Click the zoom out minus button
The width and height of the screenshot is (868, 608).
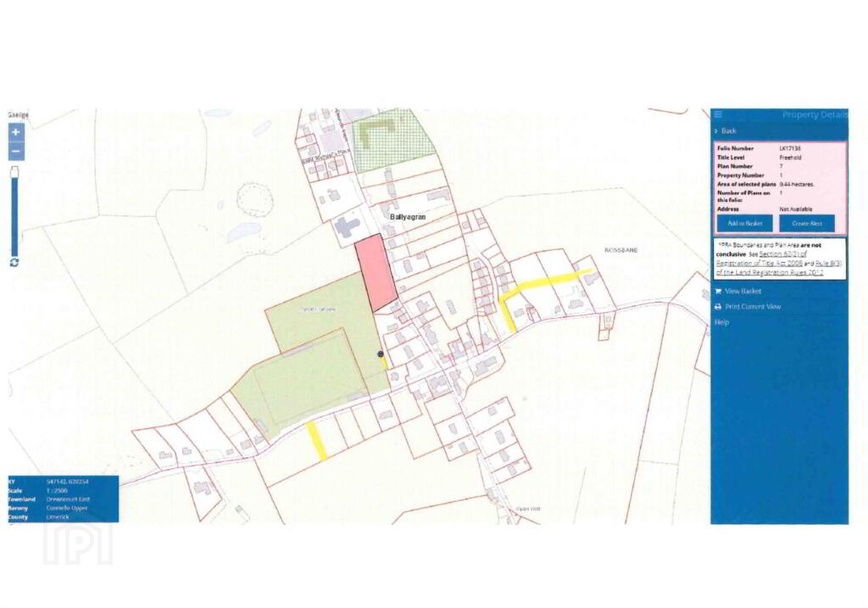tap(16, 151)
